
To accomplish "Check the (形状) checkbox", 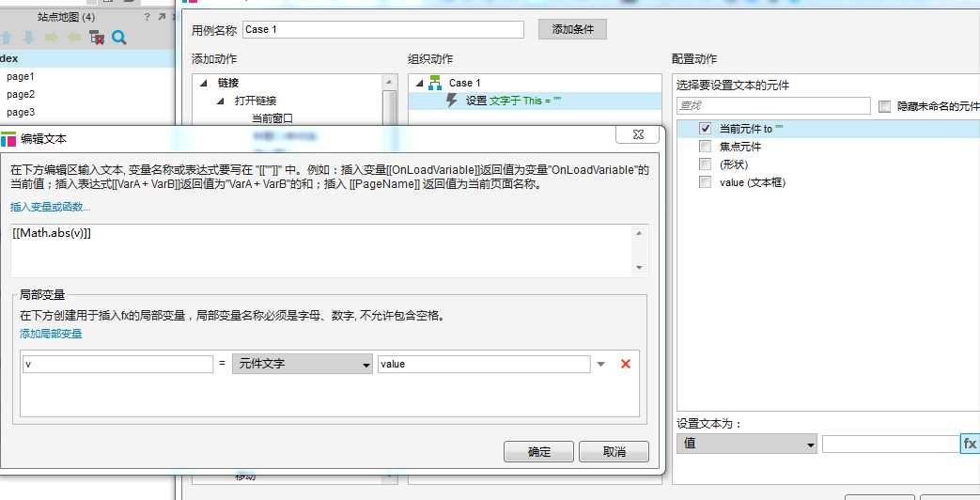I will pyautogui.click(x=705, y=164).
